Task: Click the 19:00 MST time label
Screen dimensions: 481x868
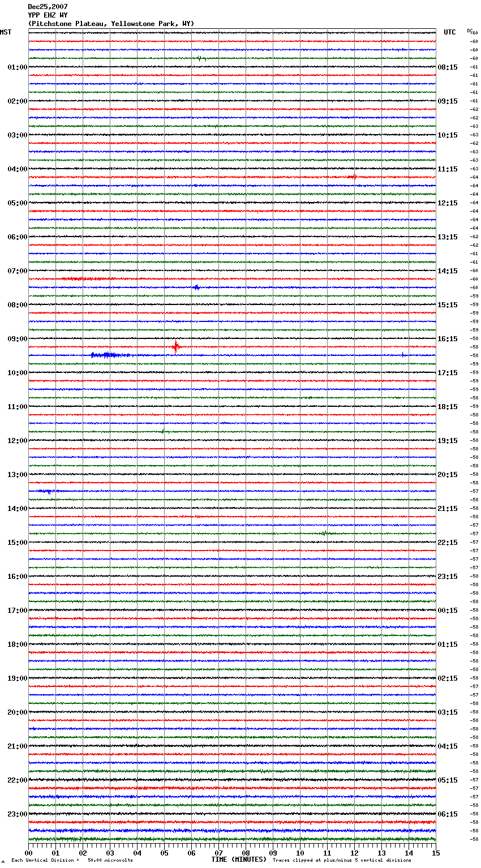Action: 18,678
